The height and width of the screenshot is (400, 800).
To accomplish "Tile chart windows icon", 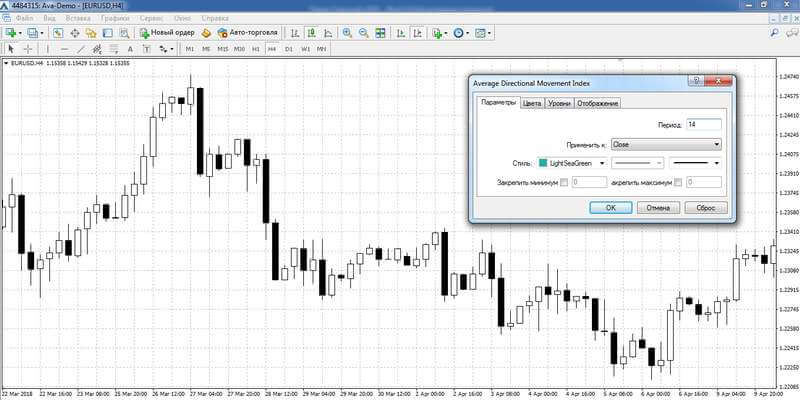I will click(380, 33).
